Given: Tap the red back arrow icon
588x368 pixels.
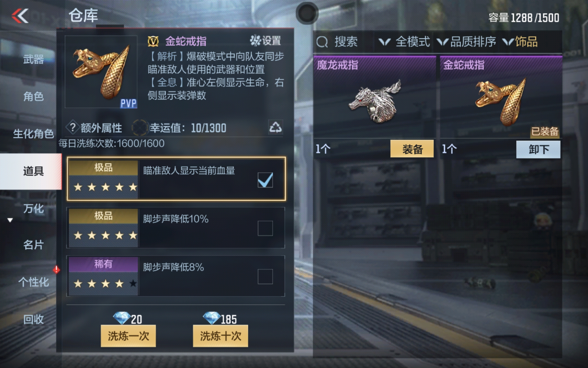Looking at the screenshot, I should 20,16.
